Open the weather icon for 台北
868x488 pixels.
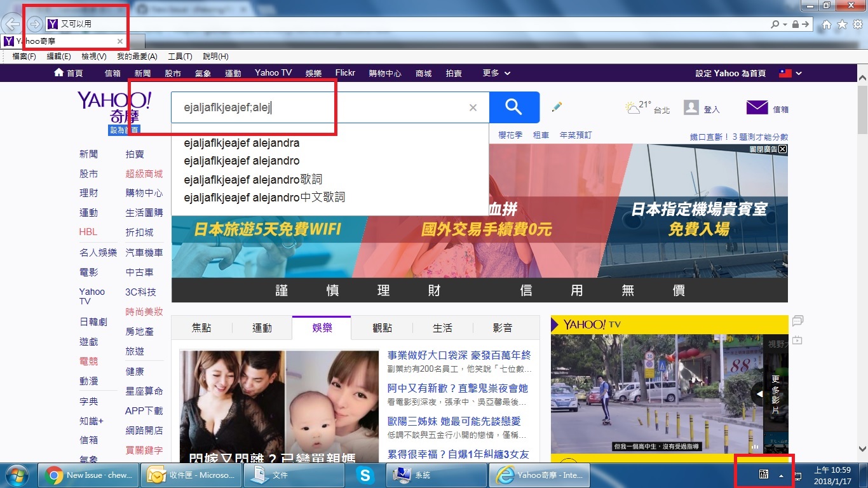point(632,107)
